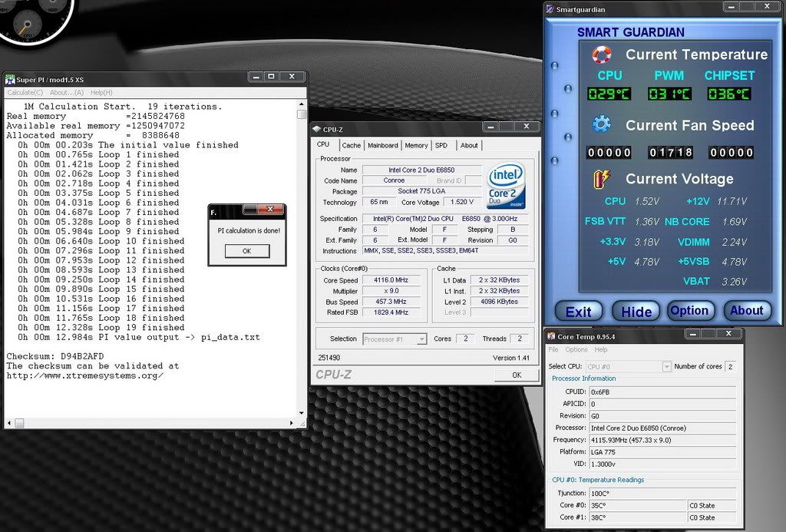Switch to the SPD tab in CPU-Z
Image resolution: width=786 pixels, height=532 pixels.
[x=441, y=145]
